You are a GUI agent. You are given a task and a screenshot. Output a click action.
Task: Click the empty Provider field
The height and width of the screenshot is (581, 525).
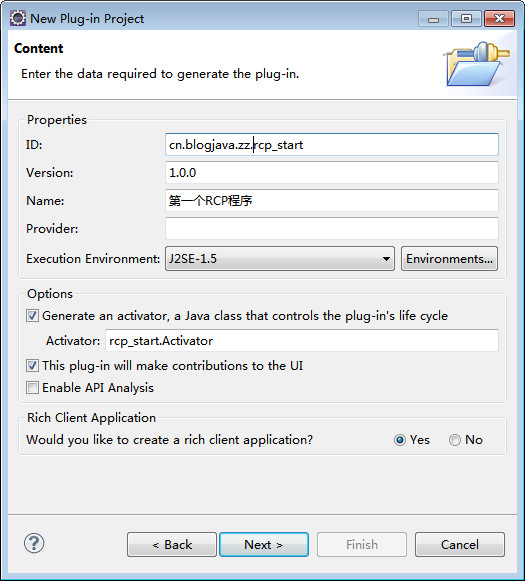pyautogui.click(x=332, y=229)
